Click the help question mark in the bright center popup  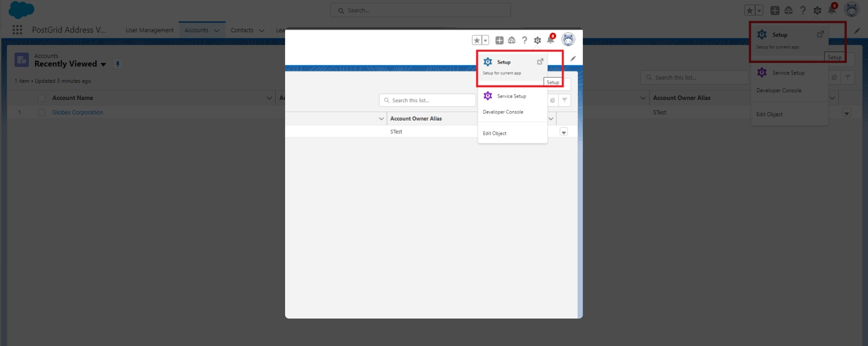(525, 40)
